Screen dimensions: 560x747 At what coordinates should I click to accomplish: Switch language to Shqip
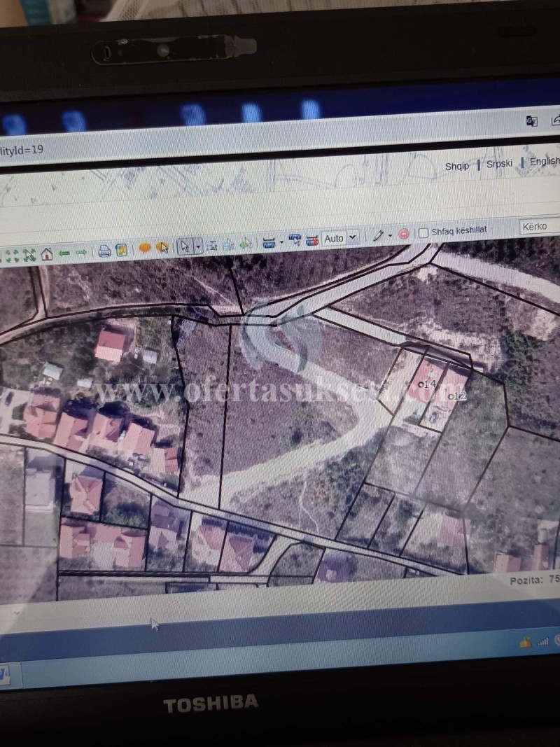point(457,166)
